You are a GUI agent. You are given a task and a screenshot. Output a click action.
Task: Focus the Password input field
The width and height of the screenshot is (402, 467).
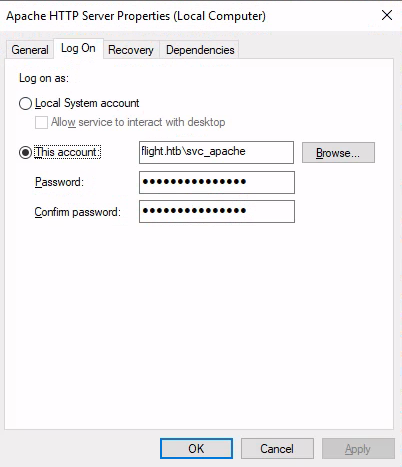[217, 182]
